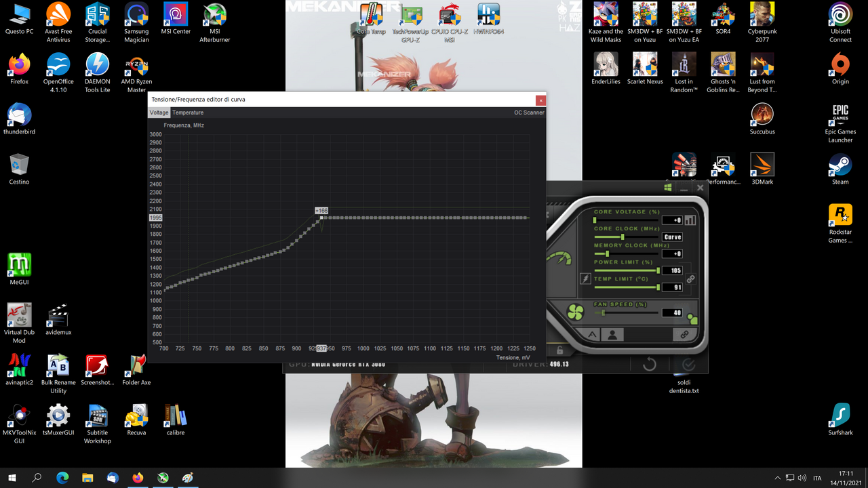This screenshot has width=868, height=488.
Task: Open the voltage/frequency curve bars icon in Afterburner
Action: 690,220
